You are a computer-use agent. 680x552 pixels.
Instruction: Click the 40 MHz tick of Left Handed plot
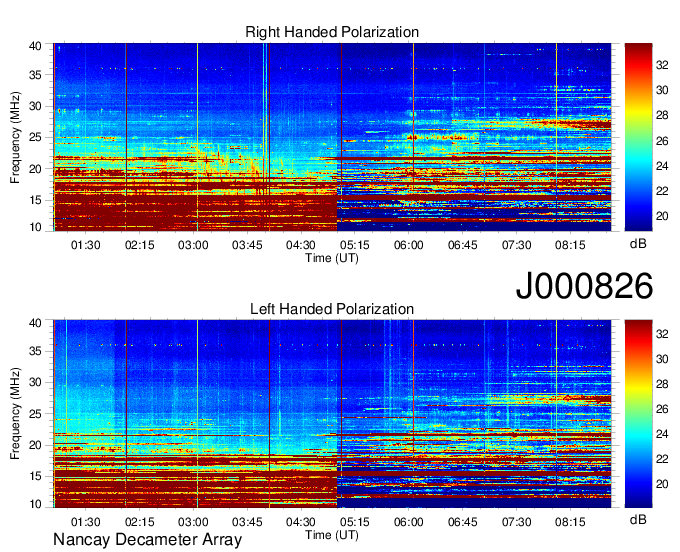pyautogui.click(x=35, y=323)
